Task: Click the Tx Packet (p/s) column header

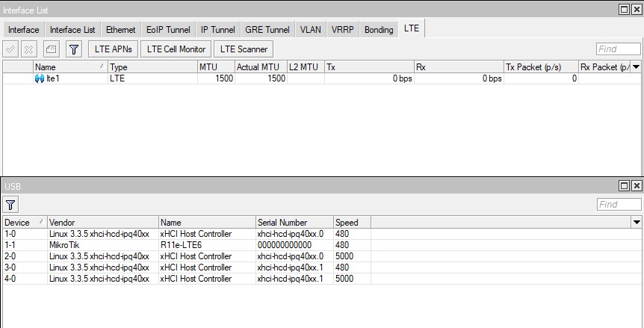Action: pos(541,67)
